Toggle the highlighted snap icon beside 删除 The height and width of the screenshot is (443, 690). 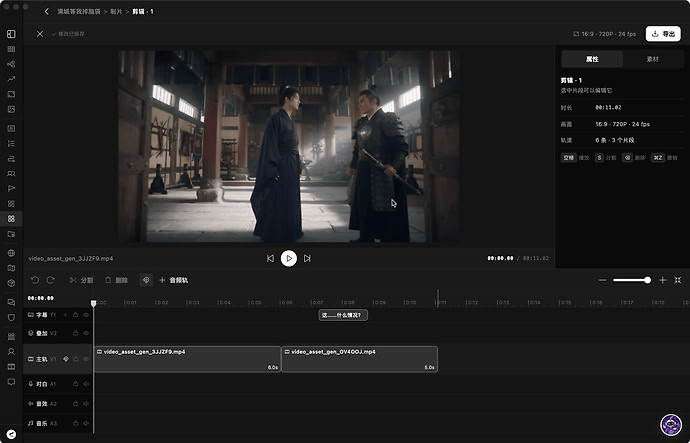pyautogui.click(x=146, y=280)
